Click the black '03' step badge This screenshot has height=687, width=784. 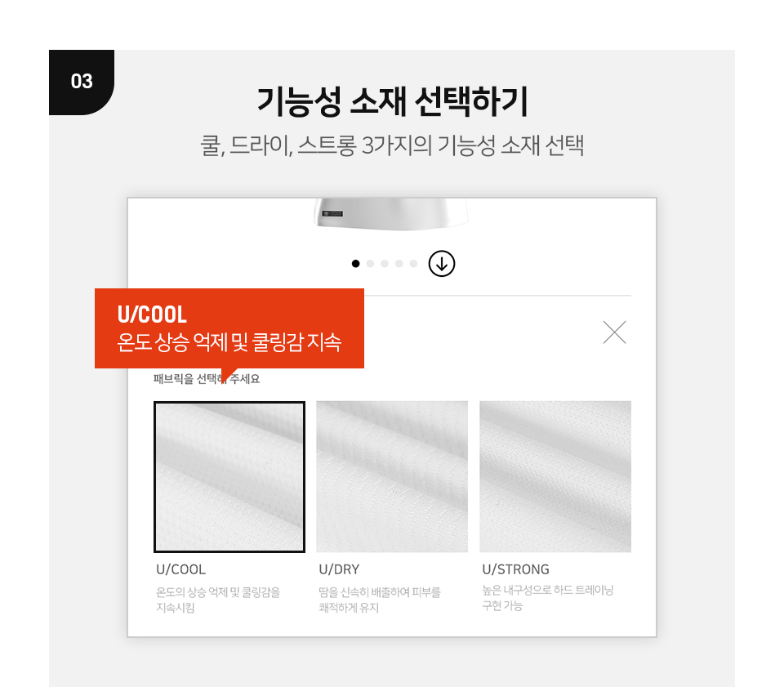82,82
